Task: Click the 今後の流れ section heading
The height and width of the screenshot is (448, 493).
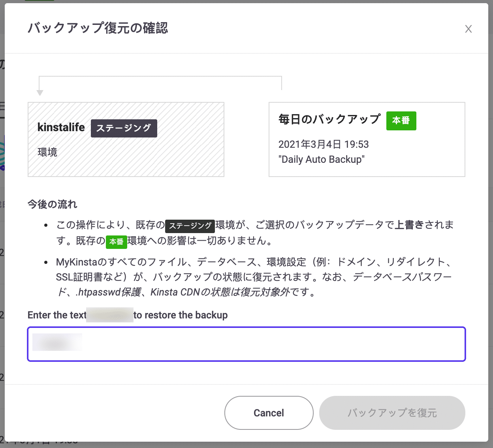Action: point(52,205)
